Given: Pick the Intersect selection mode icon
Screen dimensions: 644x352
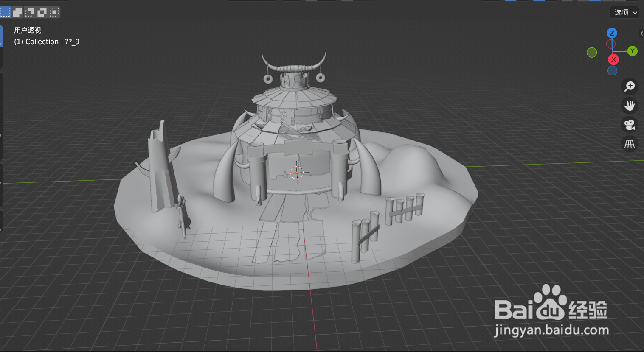Looking at the screenshot, I should (x=54, y=12).
